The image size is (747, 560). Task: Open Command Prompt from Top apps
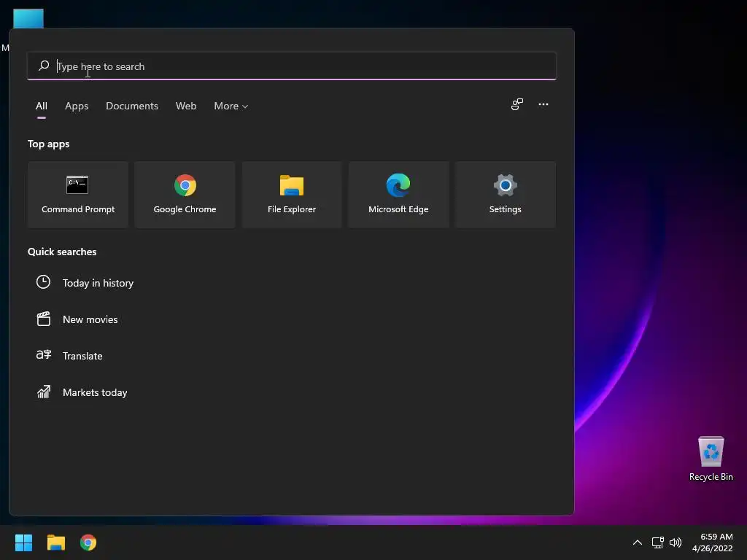(77, 195)
